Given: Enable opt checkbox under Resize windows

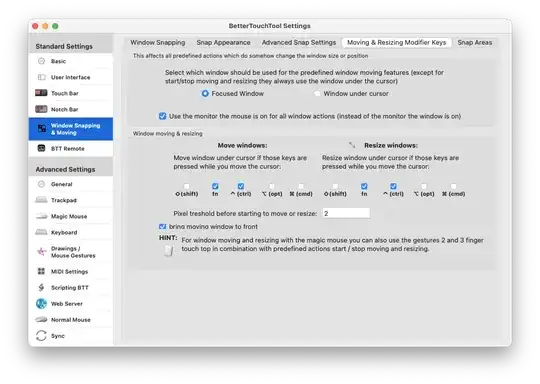Looking at the screenshot, I should 424,186.
